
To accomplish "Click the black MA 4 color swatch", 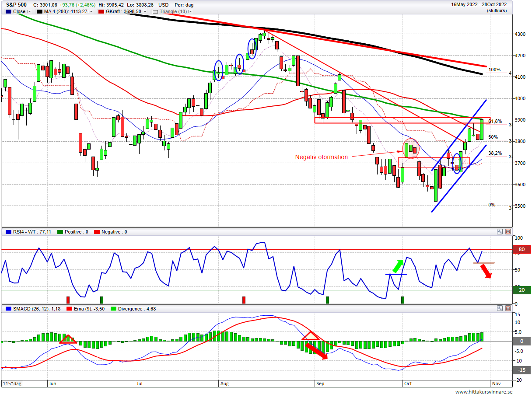I will (39, 11).
